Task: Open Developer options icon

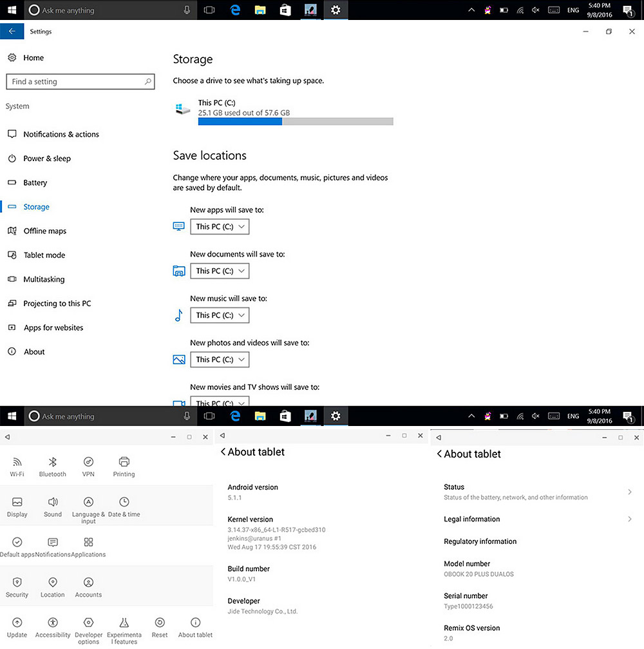Action: [88, 631]
